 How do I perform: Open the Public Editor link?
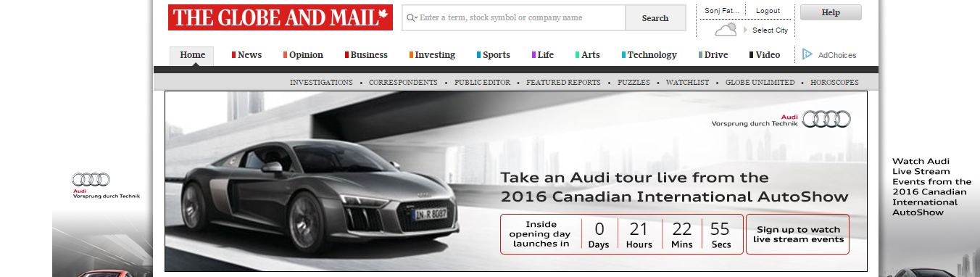pos(482,83)
